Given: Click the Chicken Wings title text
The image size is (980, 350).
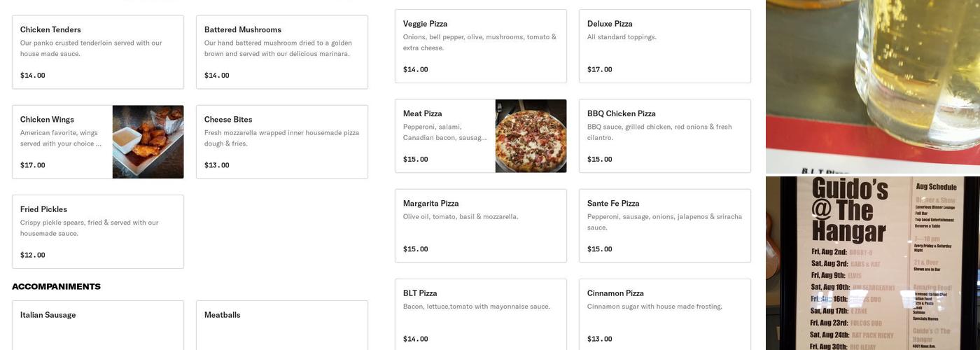Looking at the screenshot, I should 47,120.
